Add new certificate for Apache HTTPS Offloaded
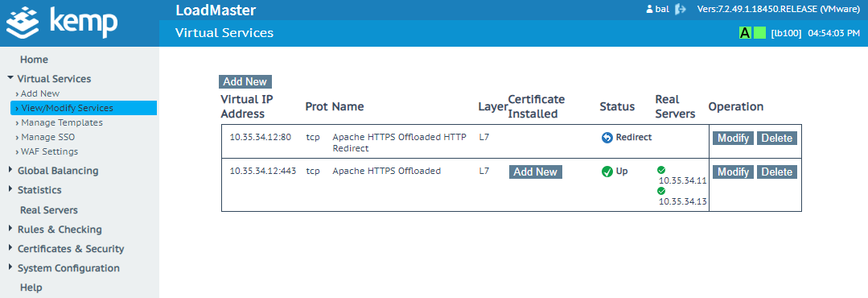 [535, 172]
